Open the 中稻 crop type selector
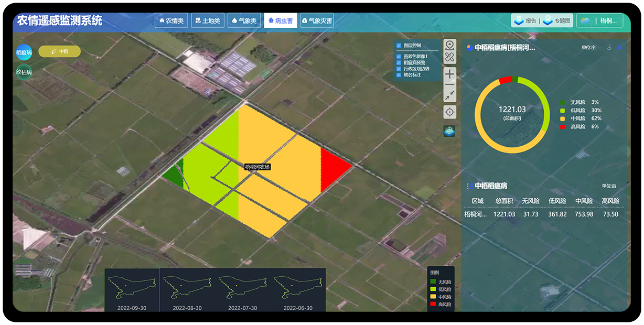The height and width of the screenshot is (325, 644). pyautogui.click(x=59, y=51)
